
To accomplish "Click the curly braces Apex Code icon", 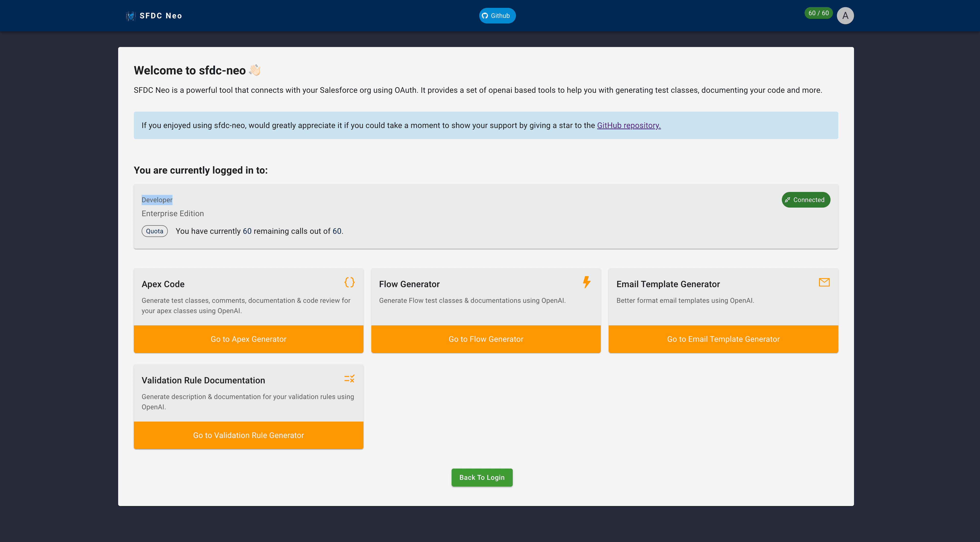I will click(x=349, y=282).
